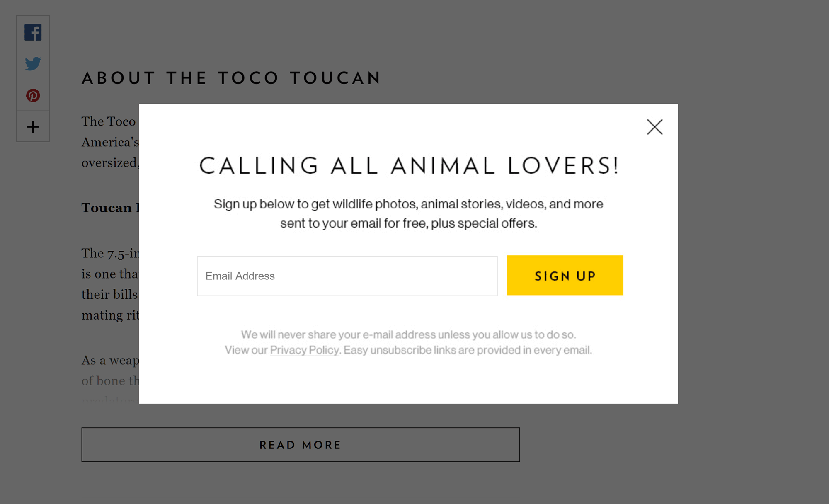Expand more sharing options with plus icon
Screen dimensions: 829x504
coord(33,127)
